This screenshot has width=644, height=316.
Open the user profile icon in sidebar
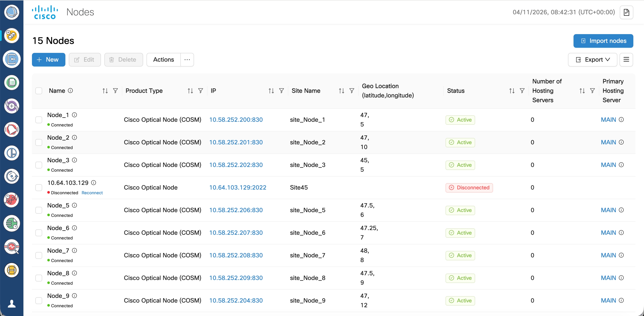tap(11, 304)
